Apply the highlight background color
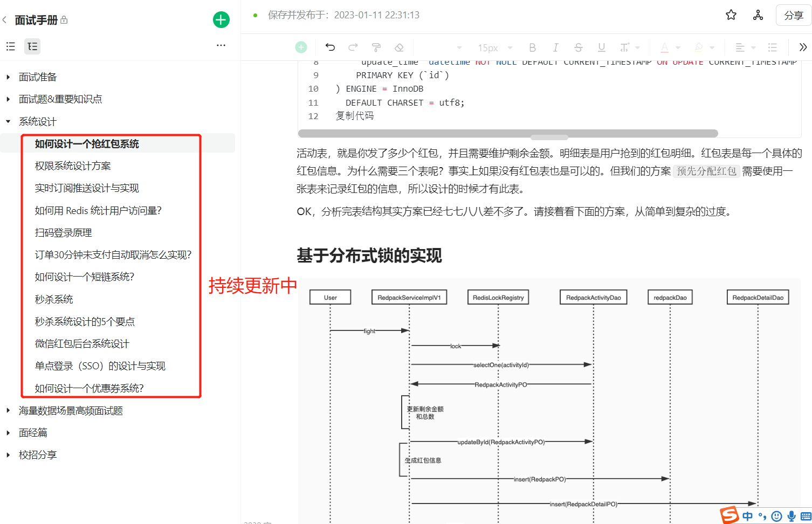The width and height of the screenshot is (812, 524). point(699,47)
